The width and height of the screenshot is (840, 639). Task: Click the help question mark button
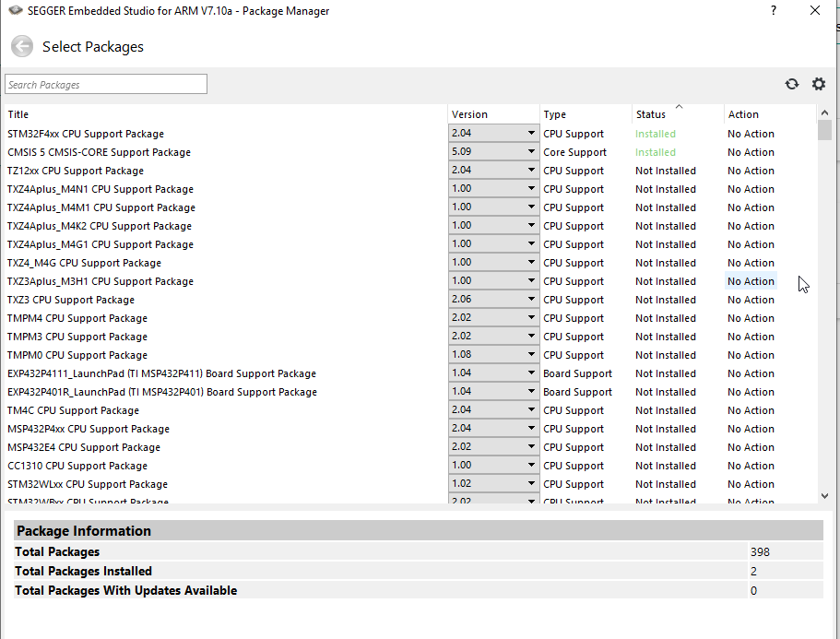[x=774, y=10]
